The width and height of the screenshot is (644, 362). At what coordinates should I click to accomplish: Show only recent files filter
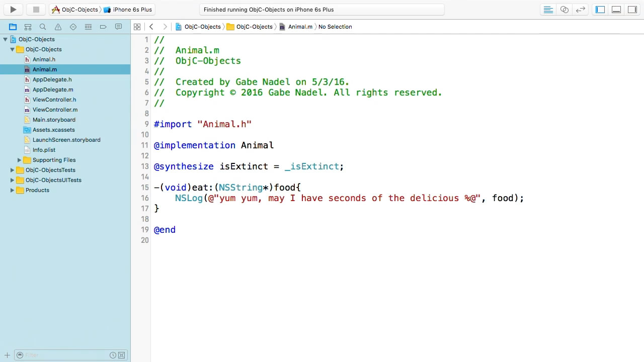[x=113, y=355]
